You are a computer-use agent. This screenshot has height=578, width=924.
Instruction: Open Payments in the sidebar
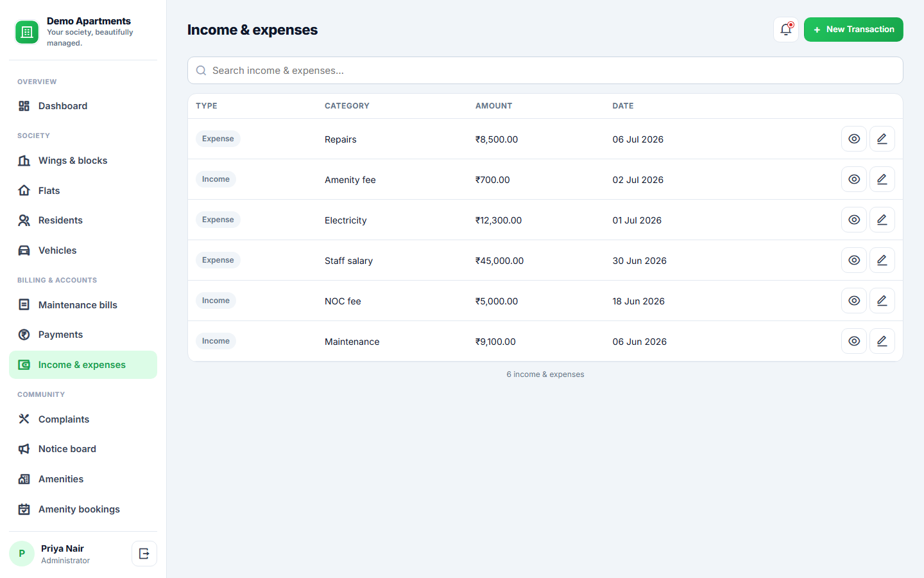click(83, 335)
